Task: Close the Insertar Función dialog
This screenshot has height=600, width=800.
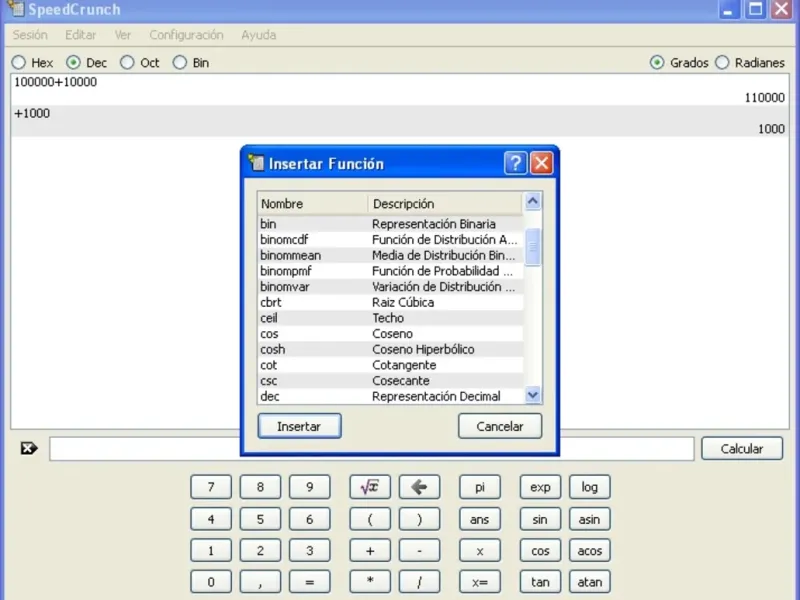Action: point(541,164)
